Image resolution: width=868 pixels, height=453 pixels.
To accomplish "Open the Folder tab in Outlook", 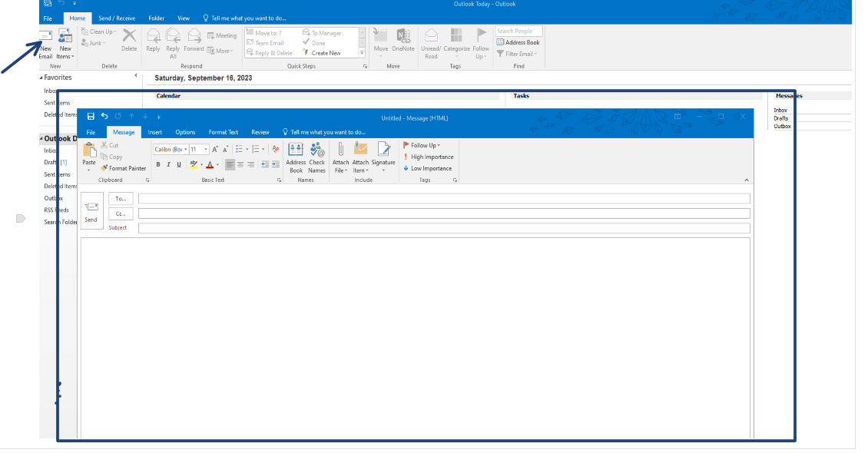I will [156, 18].
